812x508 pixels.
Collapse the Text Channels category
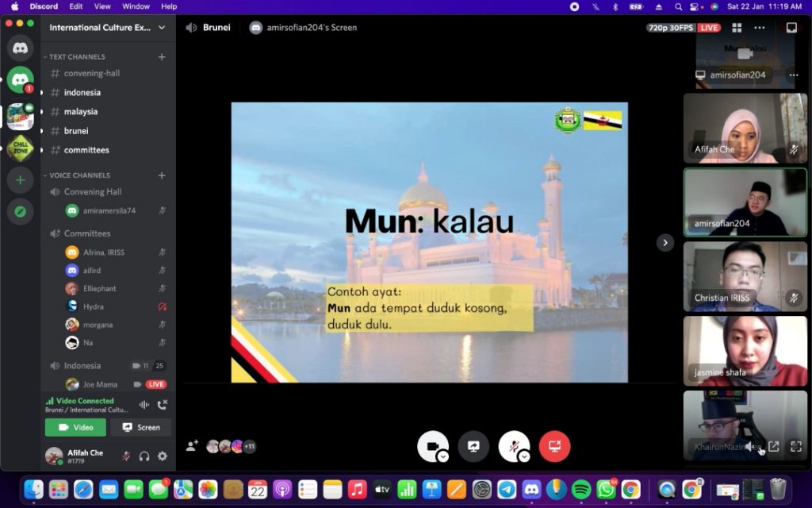[x=77, y=57]
